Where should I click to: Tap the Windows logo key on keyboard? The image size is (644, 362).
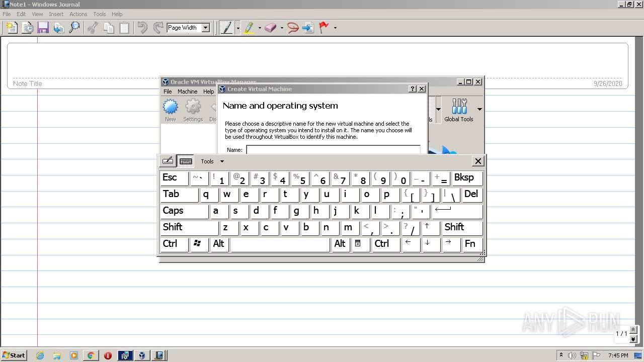[x=200, y=244]
